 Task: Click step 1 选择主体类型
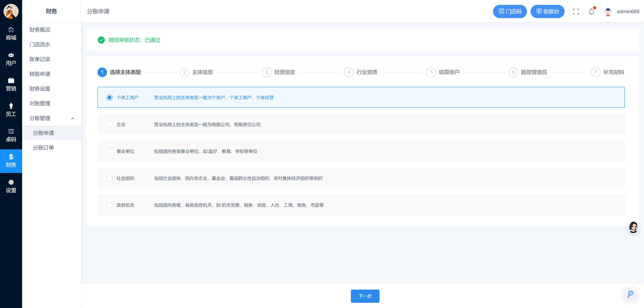coord(119,72)
